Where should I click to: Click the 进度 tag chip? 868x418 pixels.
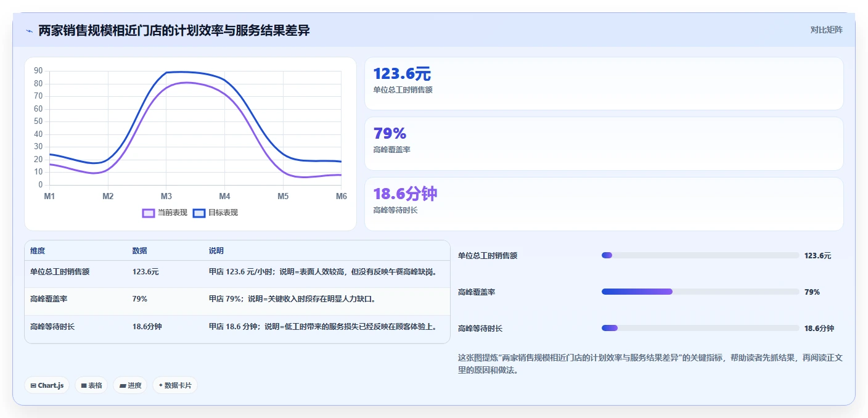coord(130,385)
